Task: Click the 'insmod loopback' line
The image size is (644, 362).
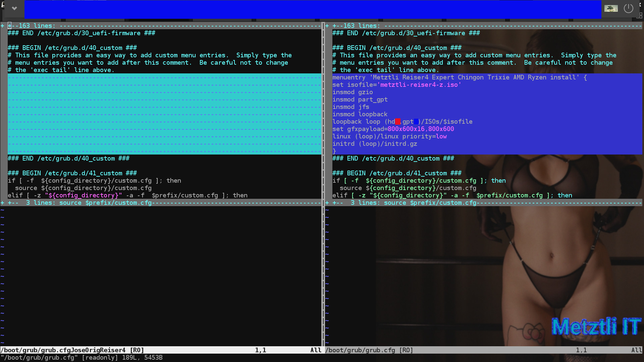Action: pyautogui.click(x=360, y=114)
